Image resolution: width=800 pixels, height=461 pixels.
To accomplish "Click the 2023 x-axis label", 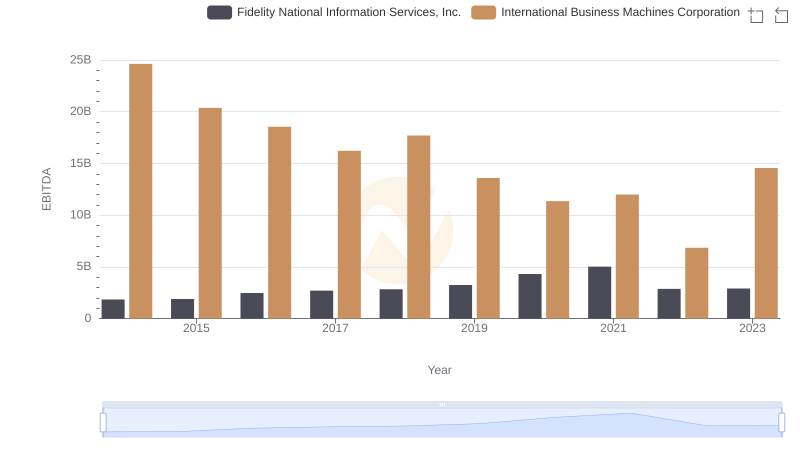I will [753, 328].
